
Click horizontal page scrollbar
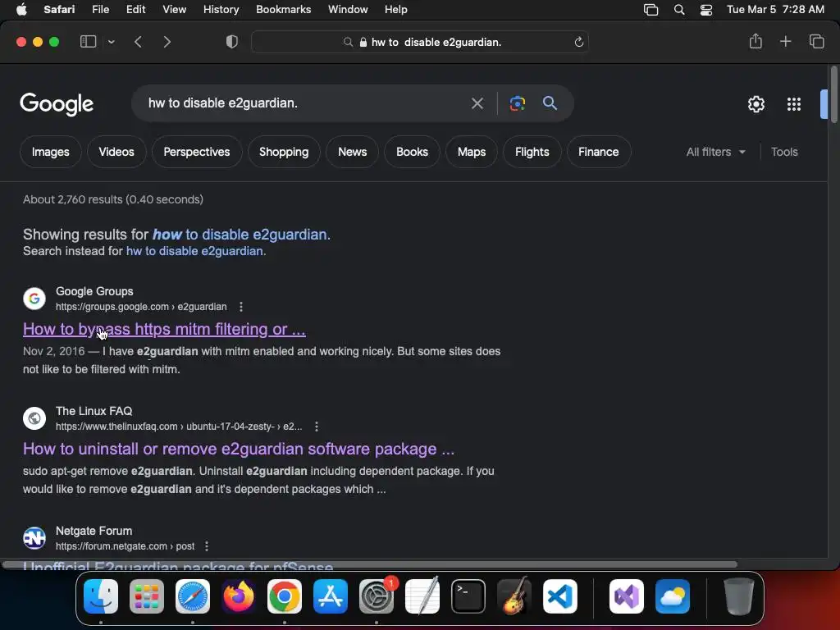tap(370, 564)
